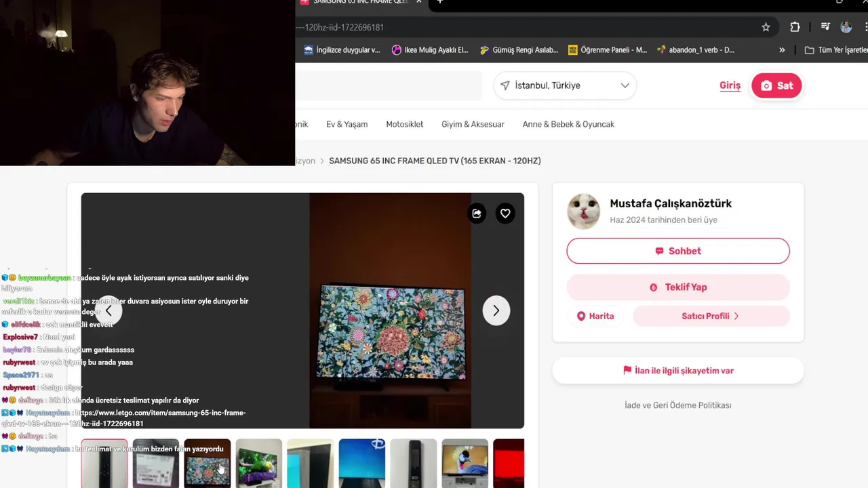Show next photo with right arrow
868x488 pixels.
pyautogui.click(x=496, y=310)
